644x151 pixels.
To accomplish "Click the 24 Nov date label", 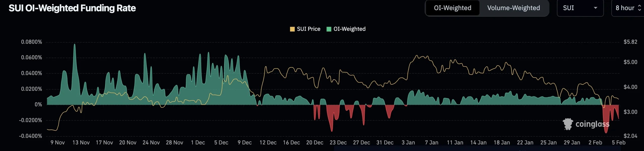I will (151, 143).
